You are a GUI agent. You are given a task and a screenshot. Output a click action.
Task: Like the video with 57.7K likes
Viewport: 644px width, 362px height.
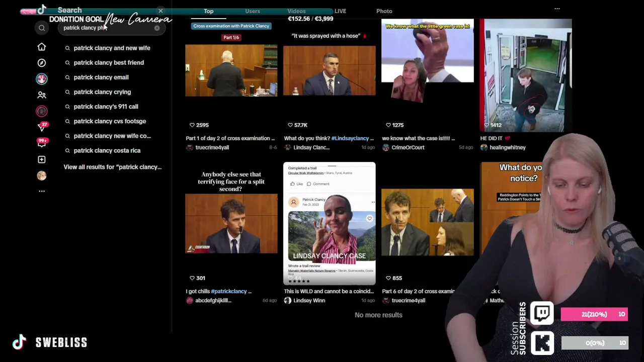coord(290,125)
